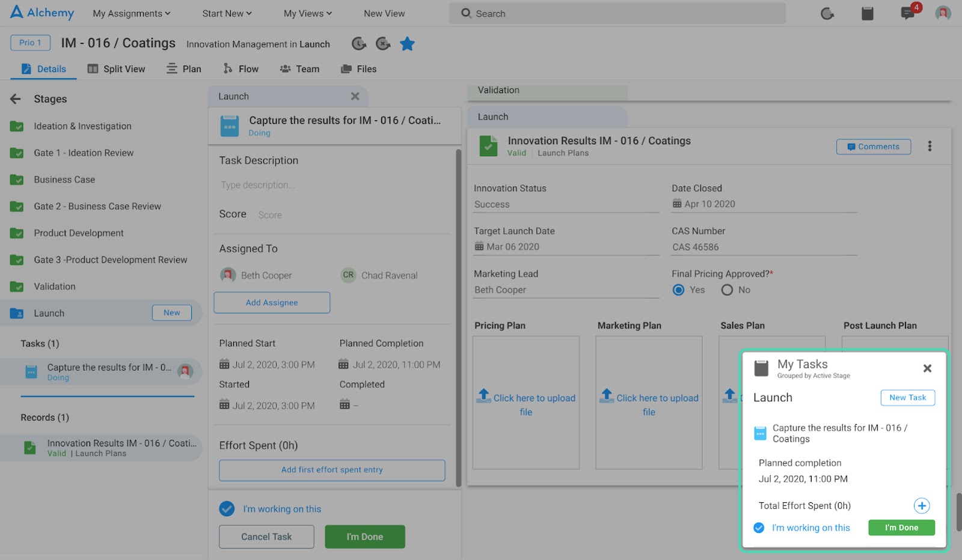Close the Launch task panel
This screenshot has height=560, width=962.
click(355, 96)
